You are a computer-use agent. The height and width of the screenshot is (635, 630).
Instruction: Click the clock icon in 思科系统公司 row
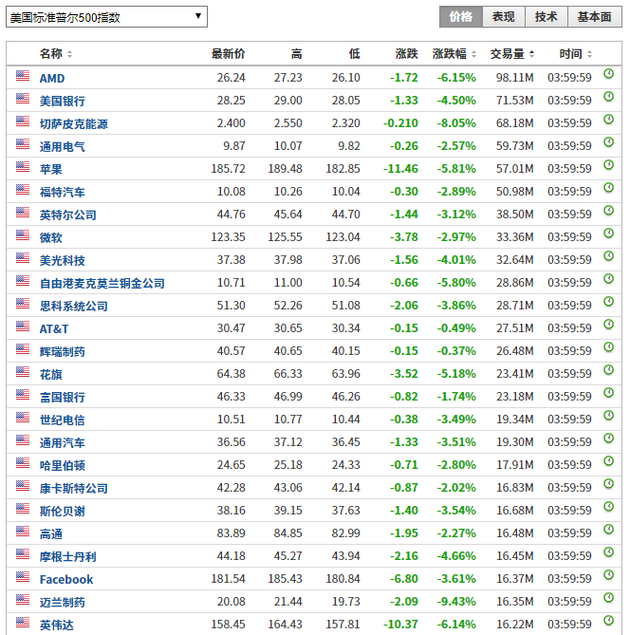click(x=609, y=301)
